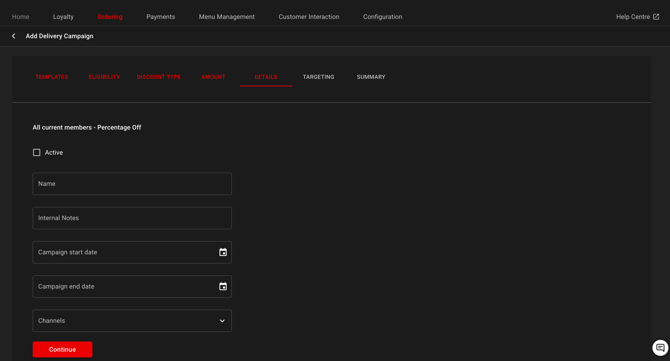Focus the Name input field
This screenshot has height=361, width=670.
(132, 184)
